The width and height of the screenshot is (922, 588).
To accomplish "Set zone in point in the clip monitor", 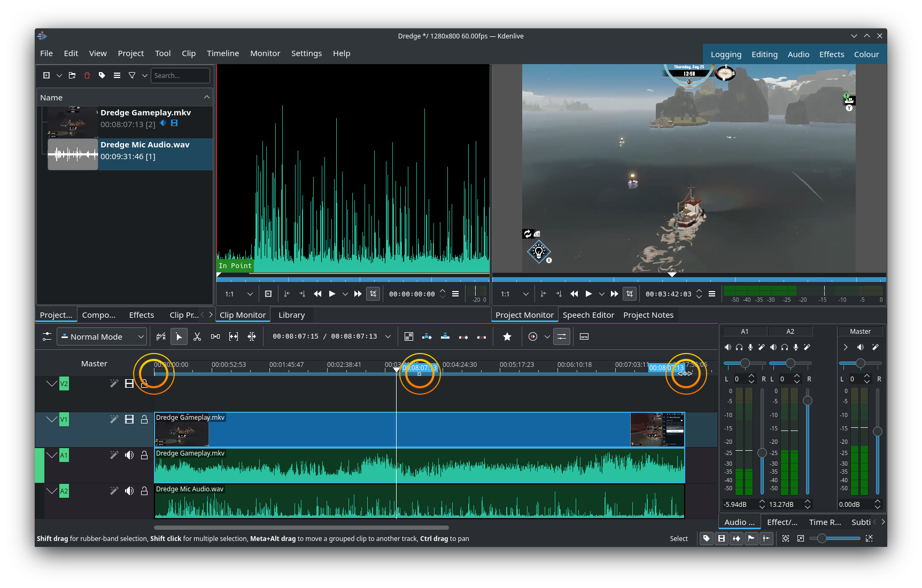I will click(x=287, y=294).
